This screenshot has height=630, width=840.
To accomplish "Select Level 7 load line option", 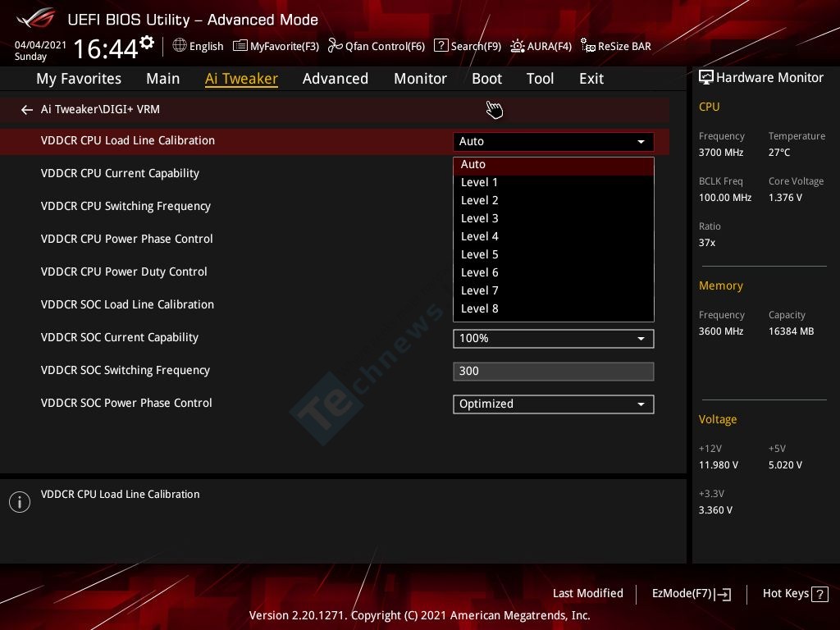I will (x=554, y=291).
